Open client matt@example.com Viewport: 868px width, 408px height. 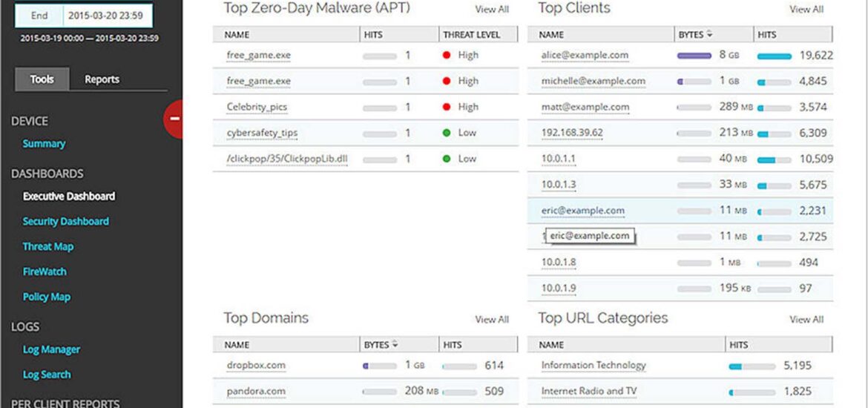tap(585, 107)
